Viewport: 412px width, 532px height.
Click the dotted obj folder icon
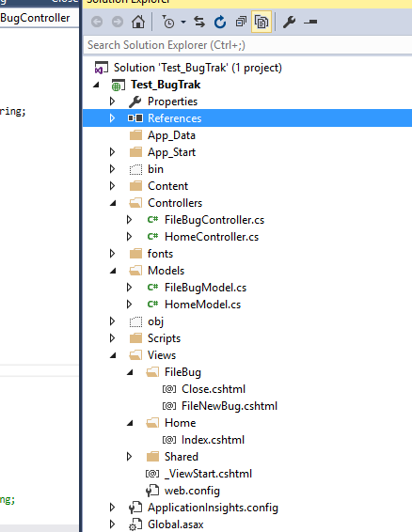135,321
